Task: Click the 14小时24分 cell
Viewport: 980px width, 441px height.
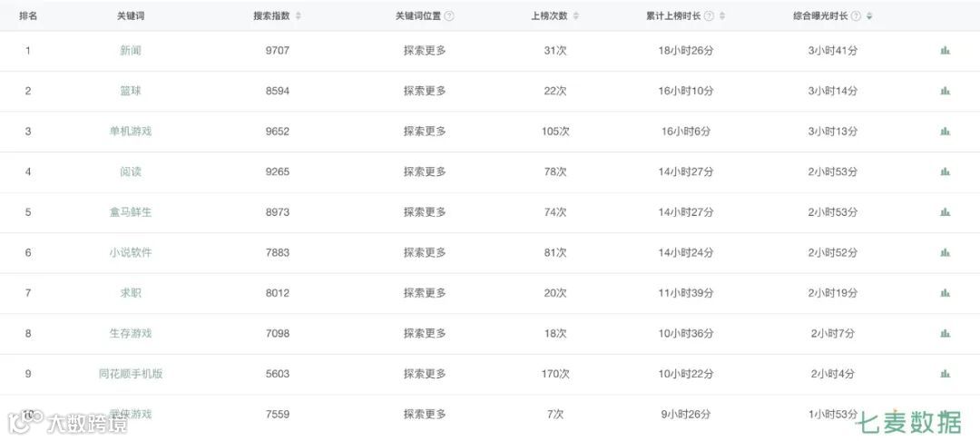Action: pos(686,252)
